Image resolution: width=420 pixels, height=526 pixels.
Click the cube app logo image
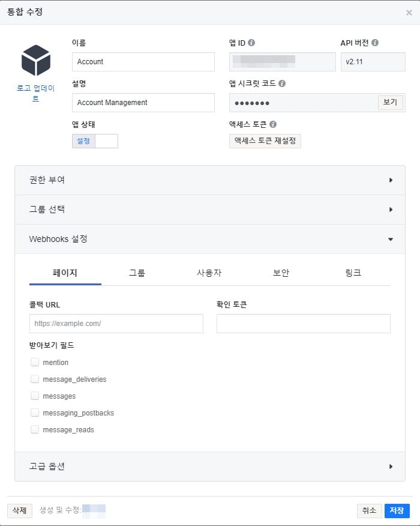point(36,61)
